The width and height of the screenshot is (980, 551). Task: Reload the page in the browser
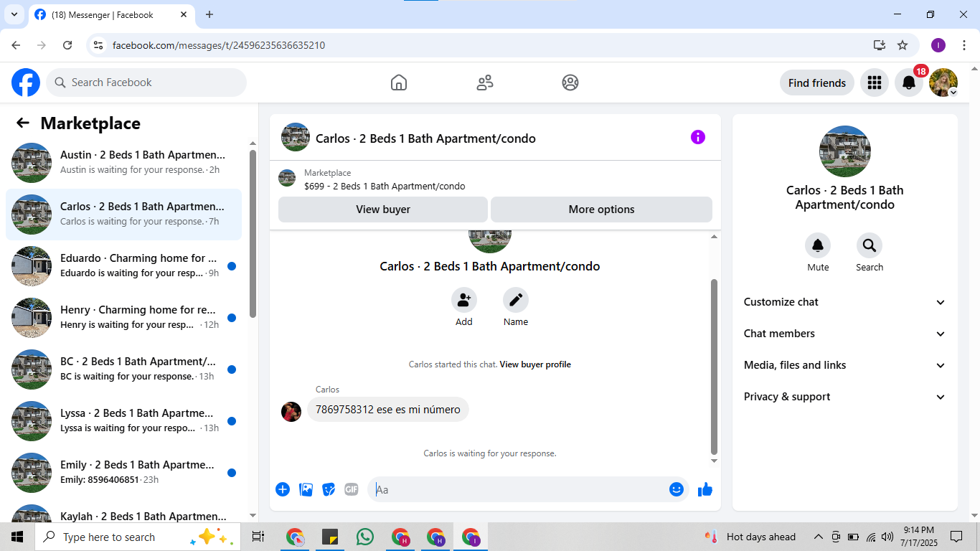tap(67, 45)
